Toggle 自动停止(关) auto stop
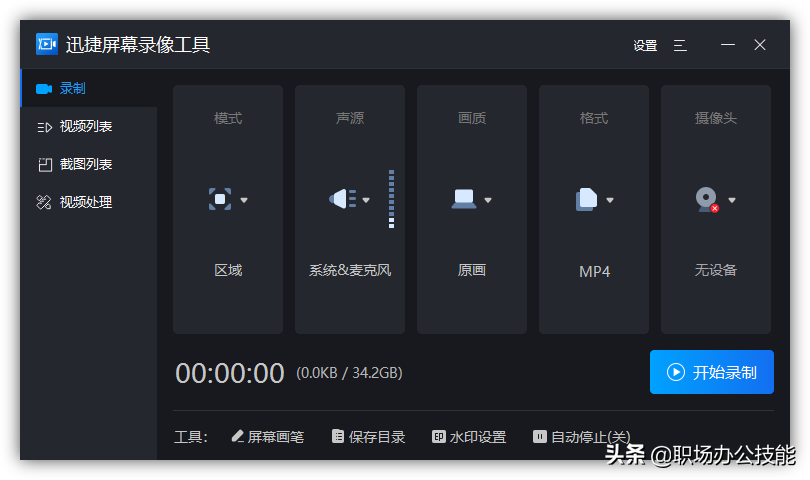 (x=582, y=437)
